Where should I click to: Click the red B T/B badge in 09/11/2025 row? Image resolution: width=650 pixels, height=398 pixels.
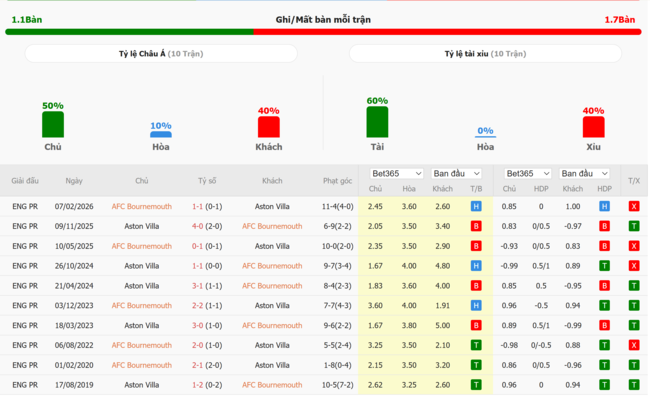[476, 226]
